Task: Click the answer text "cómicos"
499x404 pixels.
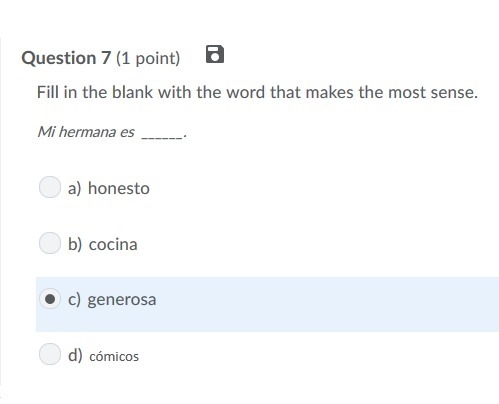Action: 114,356
